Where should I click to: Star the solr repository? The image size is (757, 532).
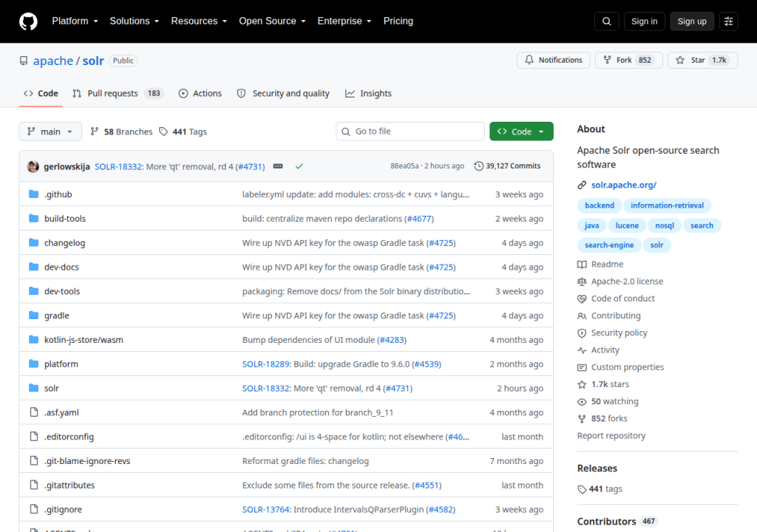pos(702,60)
